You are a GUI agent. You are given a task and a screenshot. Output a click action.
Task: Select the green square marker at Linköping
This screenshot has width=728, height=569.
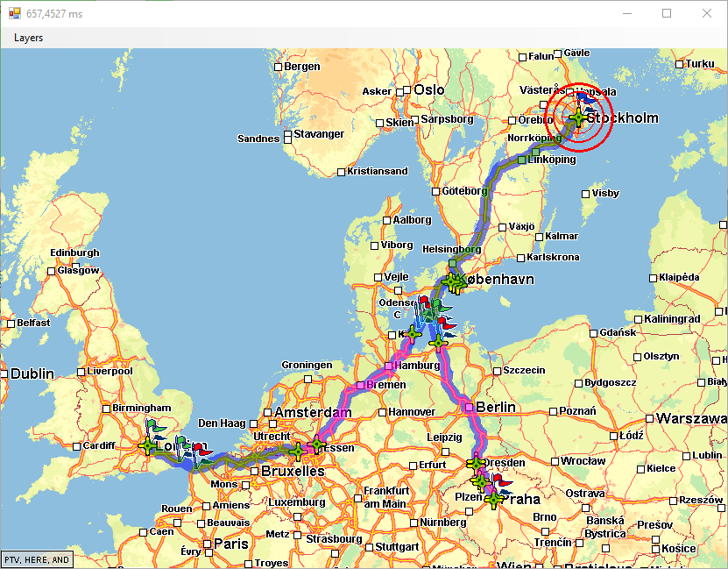point(522,160)
